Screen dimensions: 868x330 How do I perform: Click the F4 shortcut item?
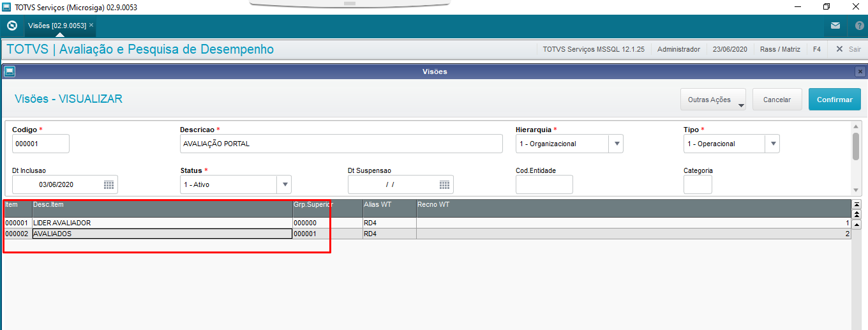[817, 49]
